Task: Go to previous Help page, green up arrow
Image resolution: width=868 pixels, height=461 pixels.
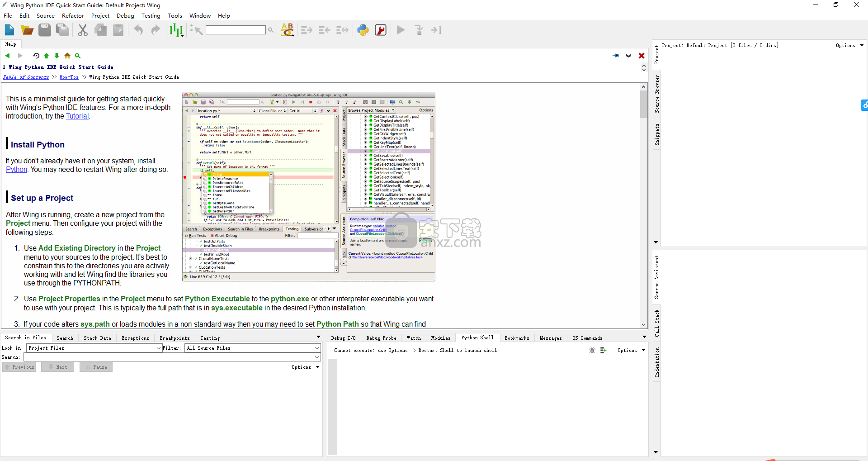Action: (46, 56)
